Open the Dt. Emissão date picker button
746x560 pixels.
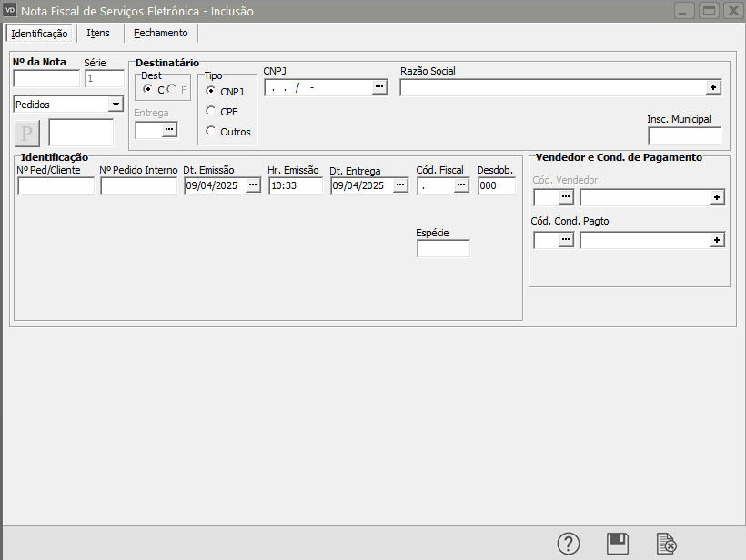pyautogui.click(x=253, y=185)
